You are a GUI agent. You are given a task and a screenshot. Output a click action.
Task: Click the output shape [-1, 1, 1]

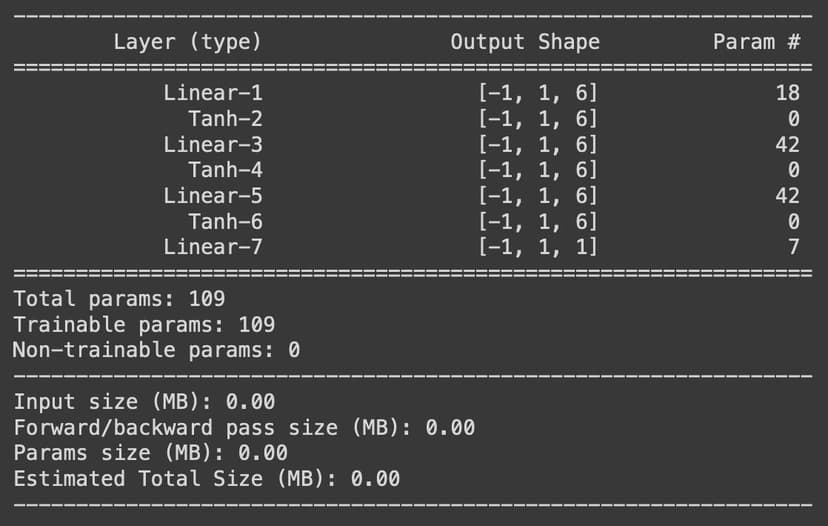coord(538,247)
